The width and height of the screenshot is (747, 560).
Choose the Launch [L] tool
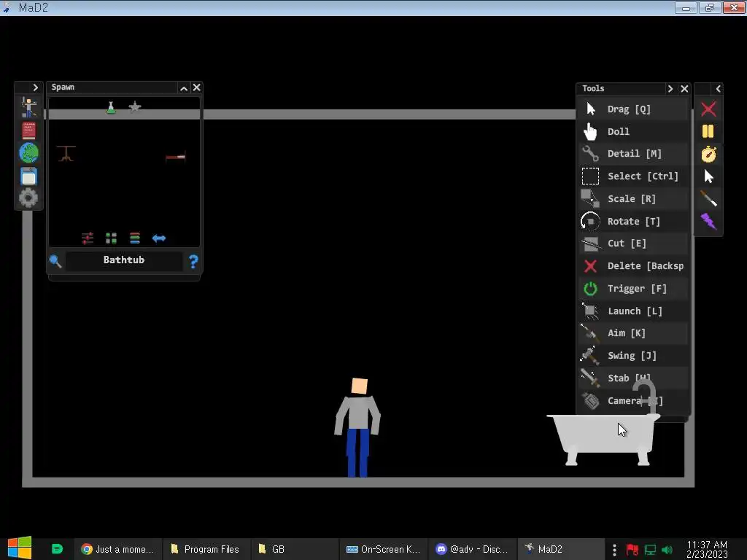[x=633, y=311]
